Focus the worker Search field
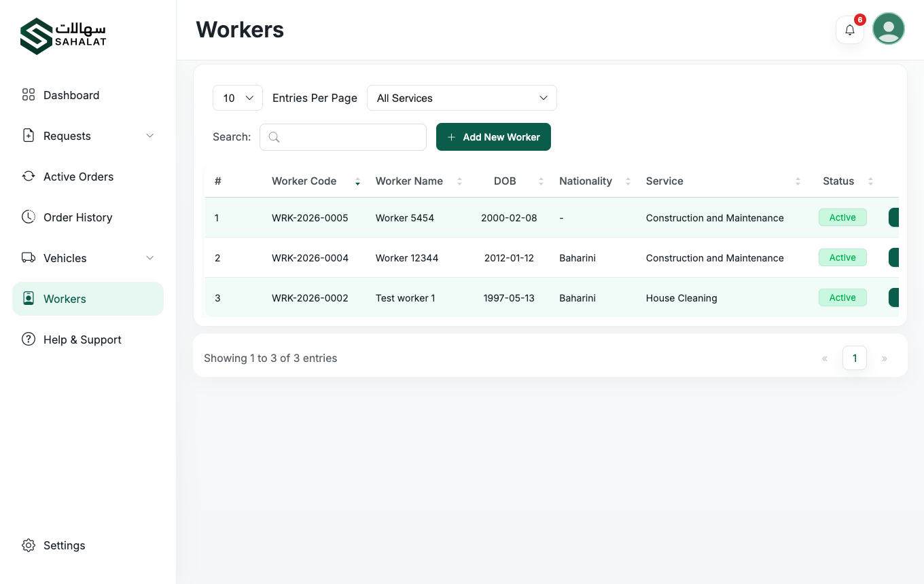This screenshot has height=584, width=924. click(x=343, y=137)
